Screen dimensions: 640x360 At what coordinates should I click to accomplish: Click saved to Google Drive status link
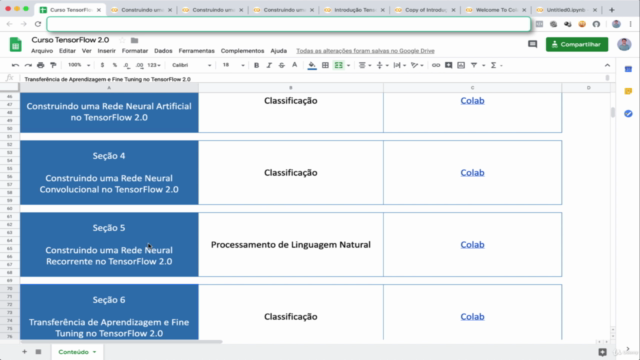click(x=365, y=51)
